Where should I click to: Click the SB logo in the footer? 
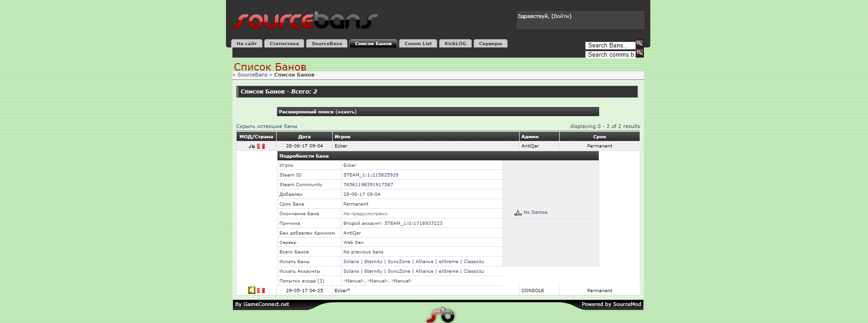click(440, 315)
